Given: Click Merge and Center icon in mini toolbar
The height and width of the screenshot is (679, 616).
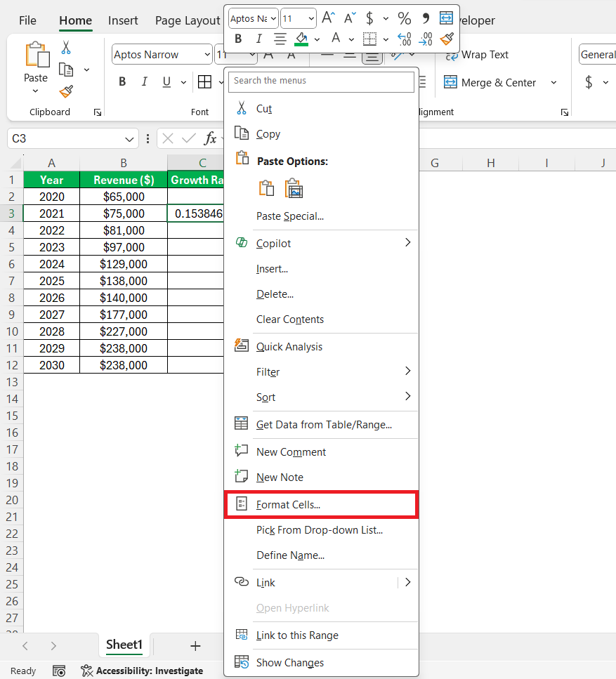Looking at the screenshot, I should click(x=446, y=18).
